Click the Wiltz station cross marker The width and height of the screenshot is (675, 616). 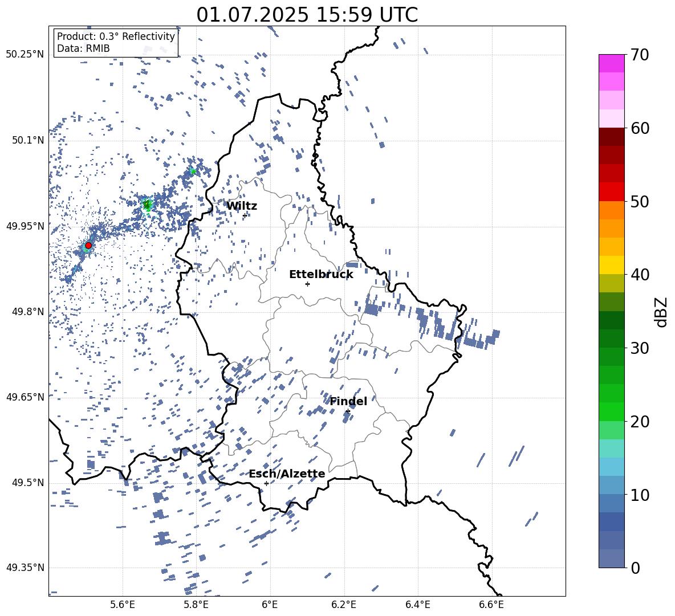click(245, 215)
